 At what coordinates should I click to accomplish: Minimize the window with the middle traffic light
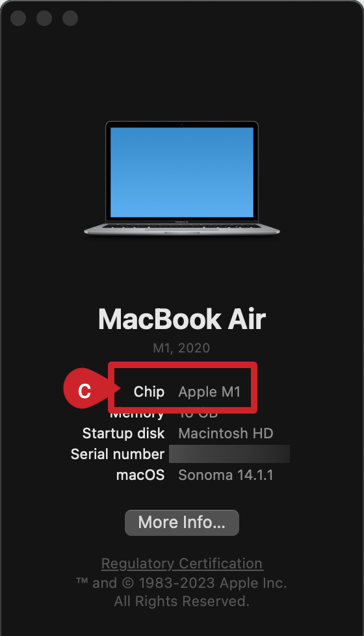44,18
